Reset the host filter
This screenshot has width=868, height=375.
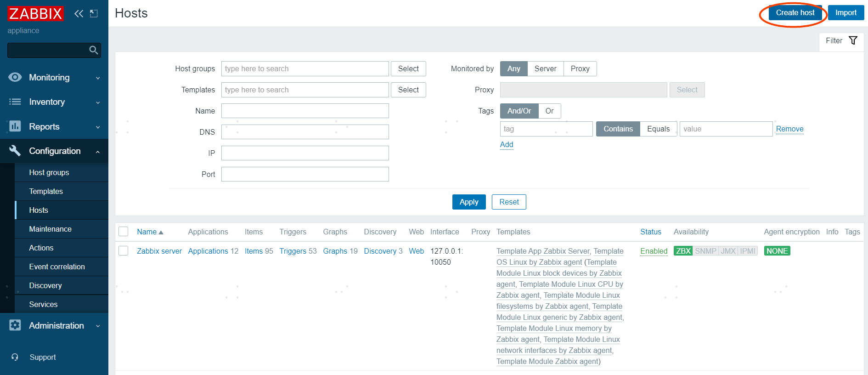[509, 202]
